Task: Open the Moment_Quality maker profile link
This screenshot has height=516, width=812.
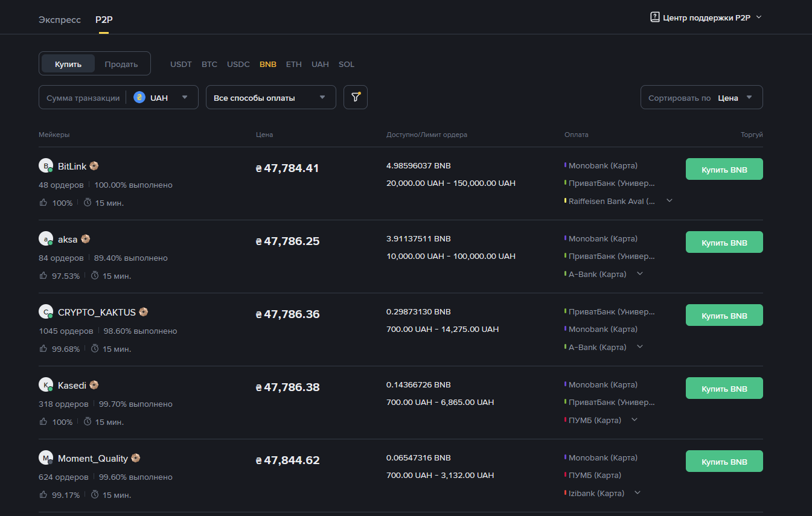Action: point(92,459)
